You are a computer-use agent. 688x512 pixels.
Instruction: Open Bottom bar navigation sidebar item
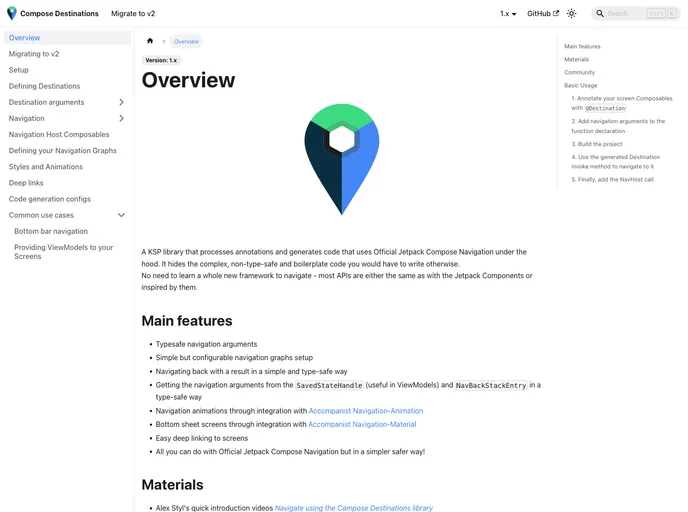click(x=51, y=231)
